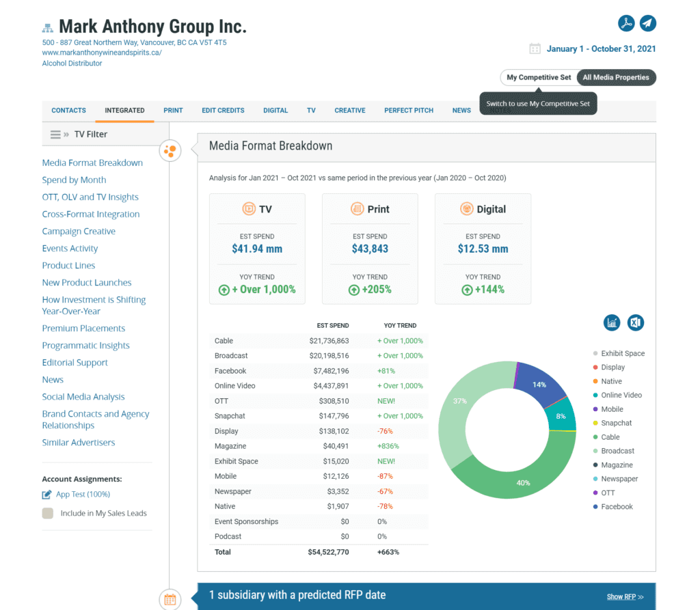Toggle Facebook legend color swatch
This screenshot has height=610, width=700.
coord(595,507)
